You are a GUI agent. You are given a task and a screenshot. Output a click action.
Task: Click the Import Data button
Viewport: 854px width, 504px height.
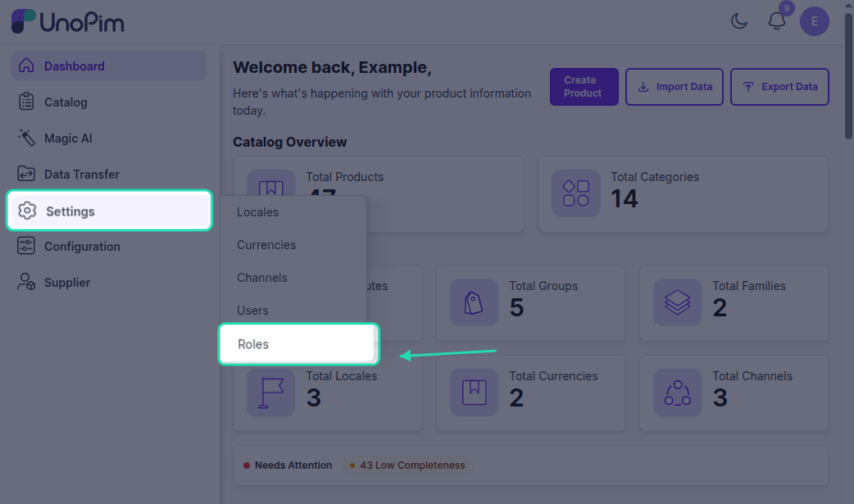pos(675,87)
